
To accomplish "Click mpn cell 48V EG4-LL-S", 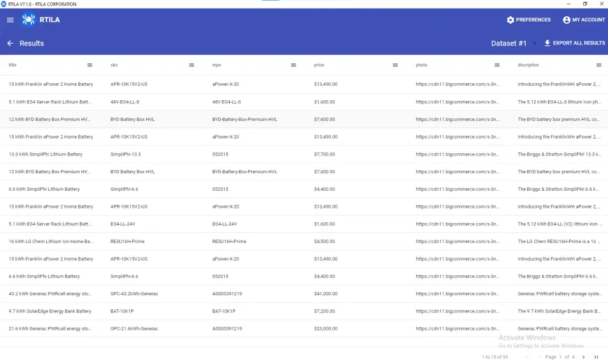I will point(226,102).
